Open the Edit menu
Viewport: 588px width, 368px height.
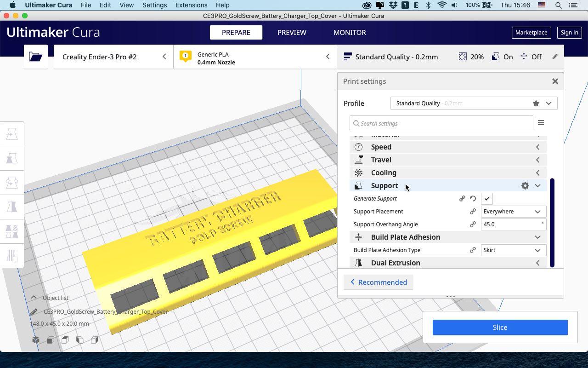pos(105,5)
